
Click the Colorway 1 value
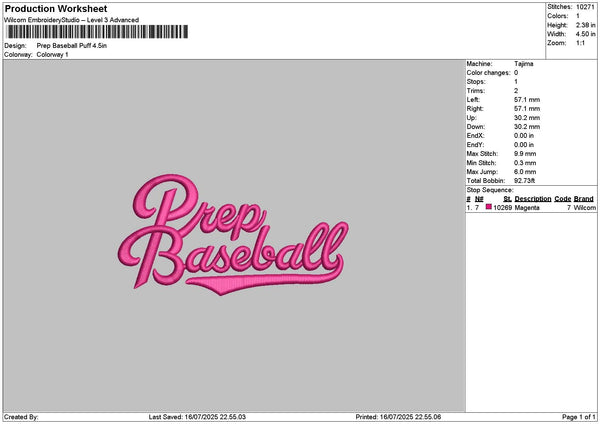click(52, 54)
